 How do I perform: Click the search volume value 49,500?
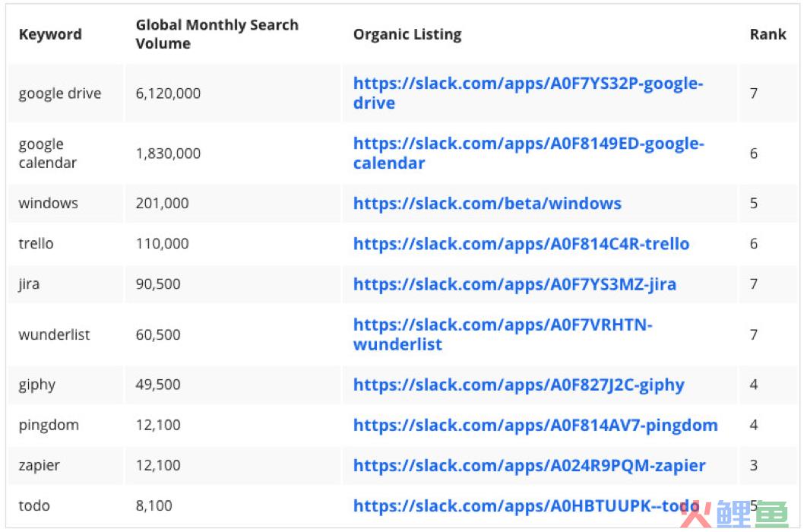pyautogui.click(x=158, y=385)
